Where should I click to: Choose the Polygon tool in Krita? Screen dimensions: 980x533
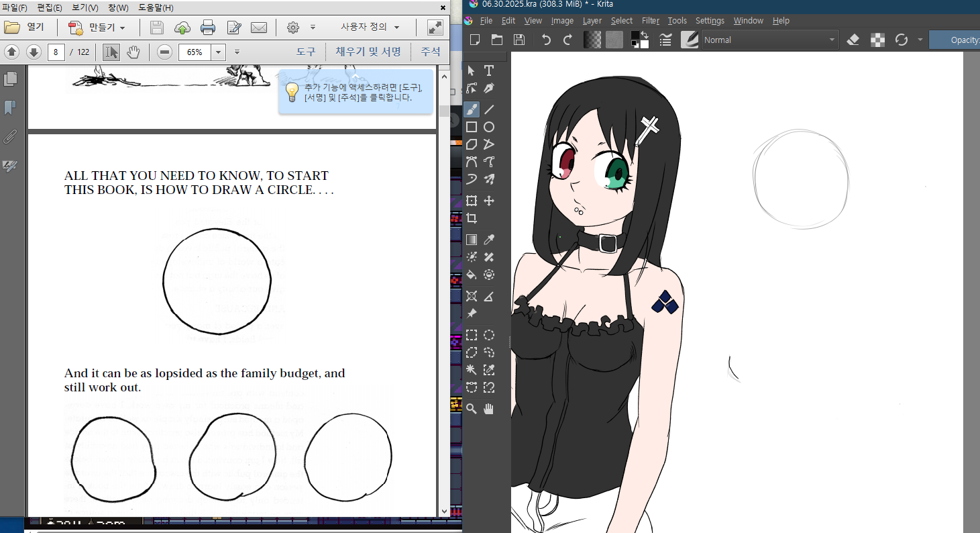472,144
